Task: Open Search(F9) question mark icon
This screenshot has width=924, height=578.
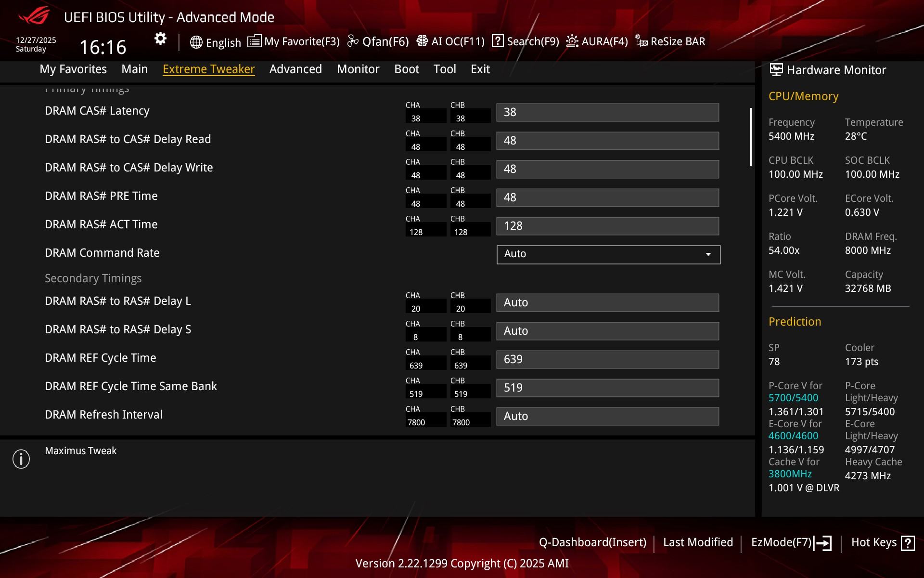Action: tap(498, 41)
